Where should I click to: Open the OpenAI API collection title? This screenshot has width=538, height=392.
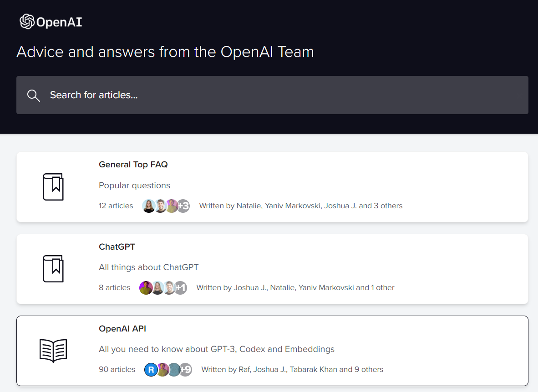(x=122, y=328)
